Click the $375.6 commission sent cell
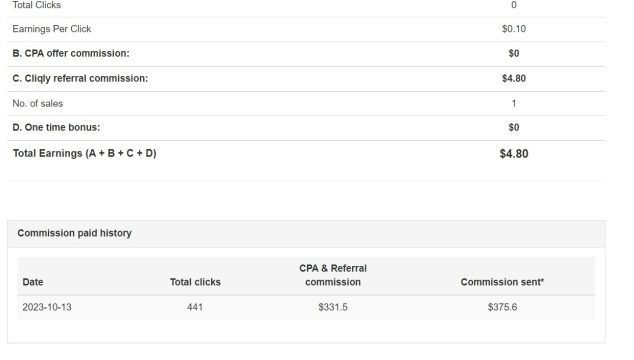Viewport: 634px width, 360px height. (502, 307)
